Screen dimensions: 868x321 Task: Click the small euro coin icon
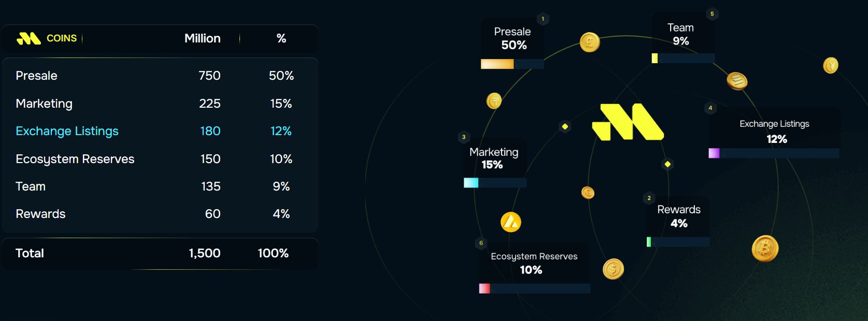[588, 193]
